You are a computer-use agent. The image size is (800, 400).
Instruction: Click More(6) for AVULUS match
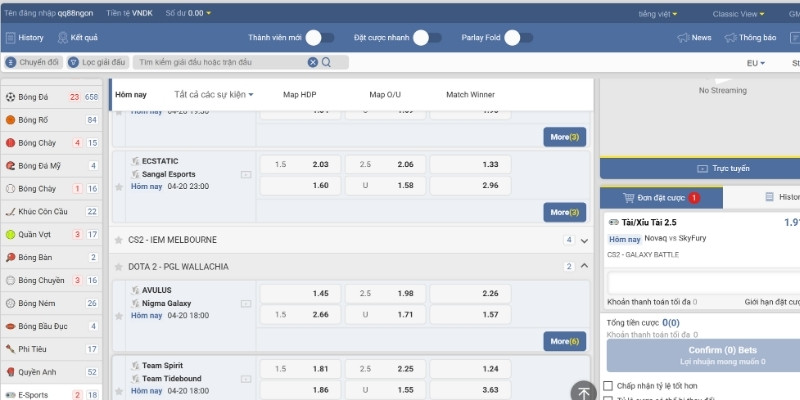(x=564, y=341)
